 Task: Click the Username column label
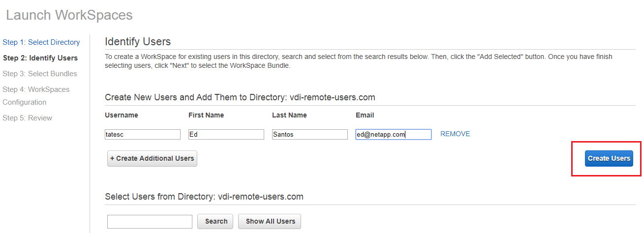tap(122, 115)
